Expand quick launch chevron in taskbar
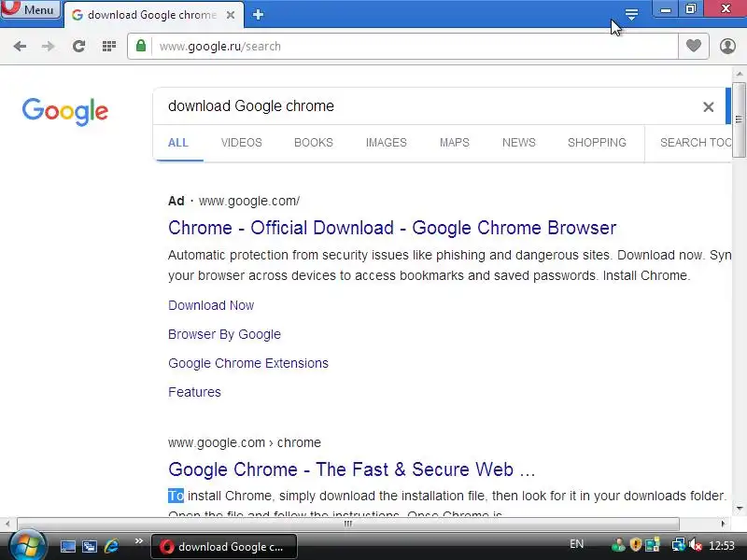Image resolution: width=747 pixels, height=560 pixels. tap(138, 541)
